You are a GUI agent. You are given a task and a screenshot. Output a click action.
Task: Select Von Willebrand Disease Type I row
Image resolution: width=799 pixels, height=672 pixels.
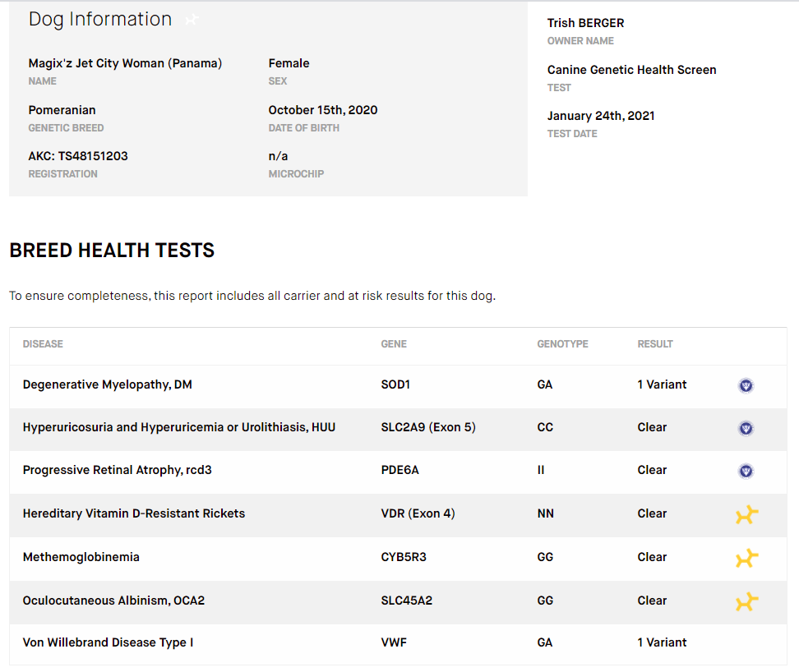[398, 643]
